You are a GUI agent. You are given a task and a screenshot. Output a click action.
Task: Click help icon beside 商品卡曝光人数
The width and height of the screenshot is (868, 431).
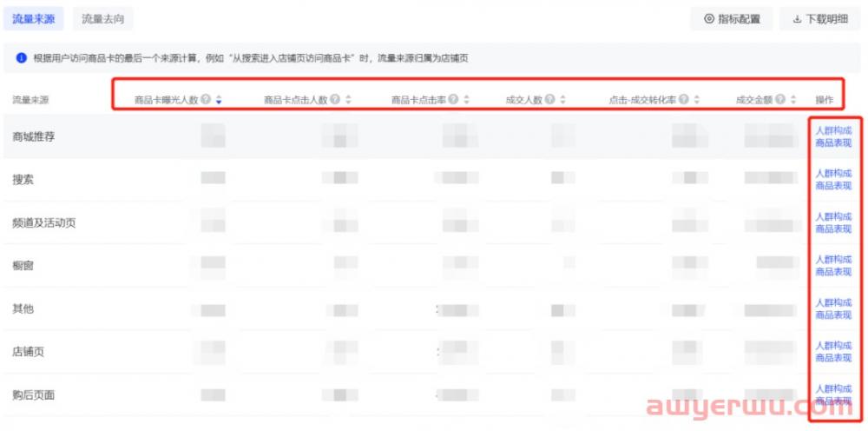pos(206,100)
